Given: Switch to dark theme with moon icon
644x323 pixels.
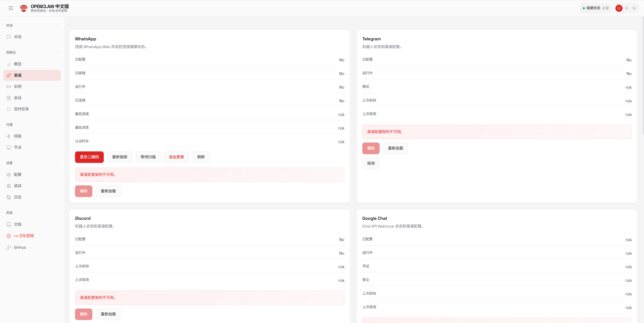Looking at the screenshot, I should 634,8.
